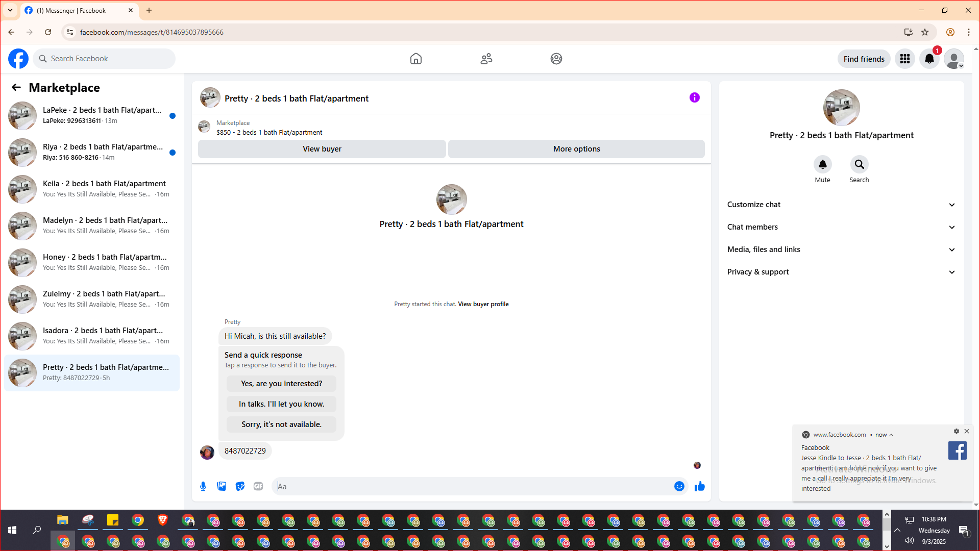Focus the Search Facebook field

104,59
